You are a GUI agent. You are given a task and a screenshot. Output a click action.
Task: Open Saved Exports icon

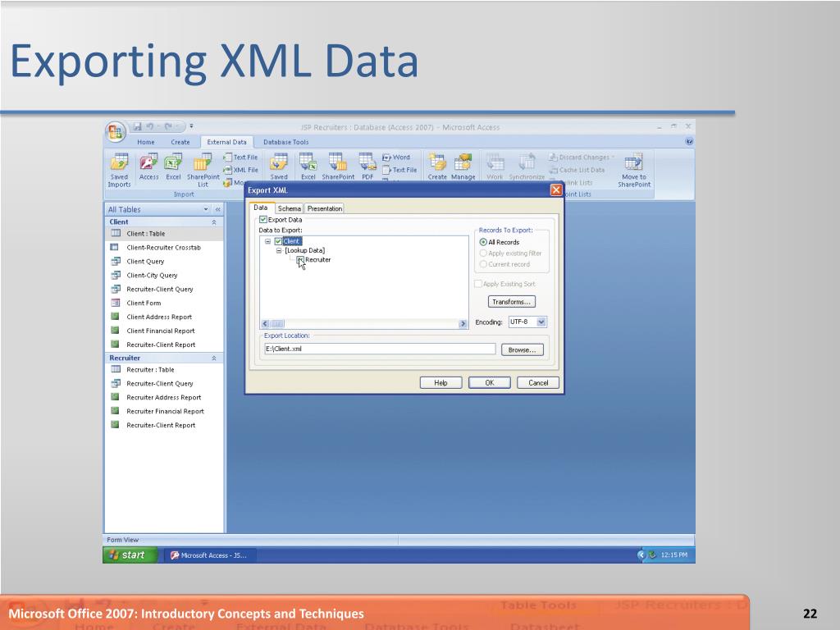tap(279, 167)
